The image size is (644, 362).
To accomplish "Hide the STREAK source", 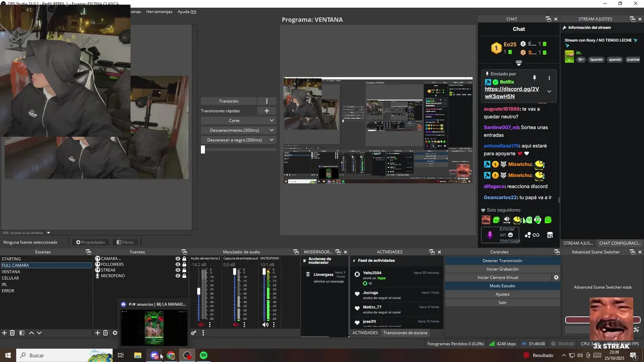I will [x=178, y=270].
